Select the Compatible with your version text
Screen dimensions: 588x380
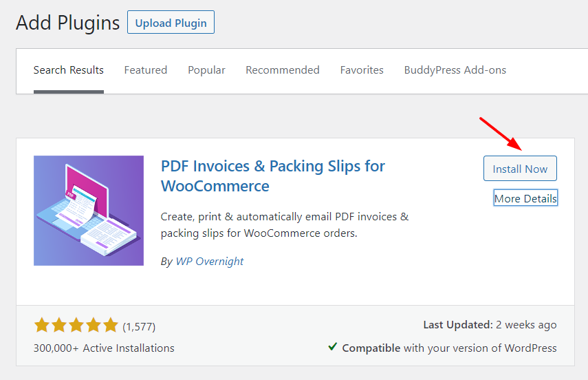[x=449, y=348]
